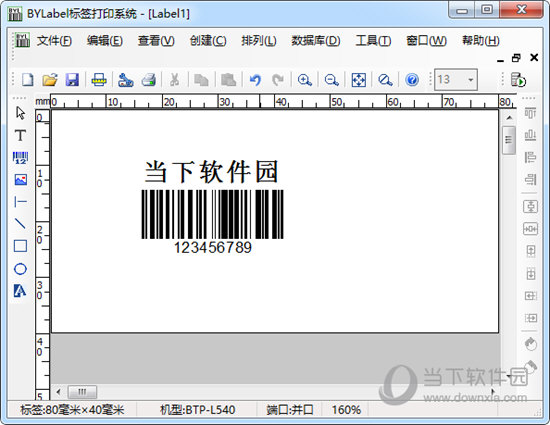This screenshot has height=425, width=550.
Task: Select the Ellipse drawing tool
Action: pos(20,269)
